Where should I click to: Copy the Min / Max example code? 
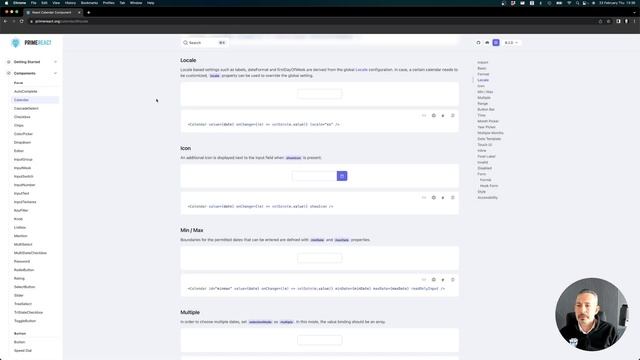click(x=453, y=280)
